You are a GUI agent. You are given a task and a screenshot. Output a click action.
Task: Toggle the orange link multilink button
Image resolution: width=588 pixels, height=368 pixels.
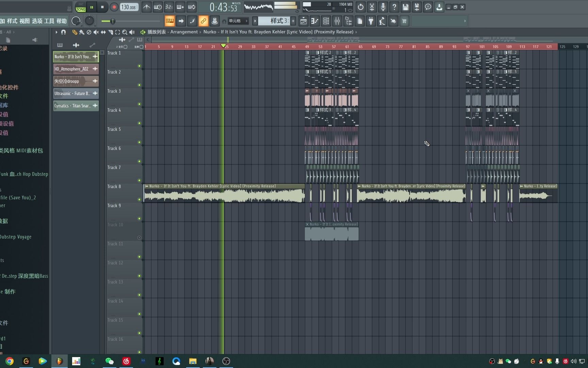(x=203, y=21)
